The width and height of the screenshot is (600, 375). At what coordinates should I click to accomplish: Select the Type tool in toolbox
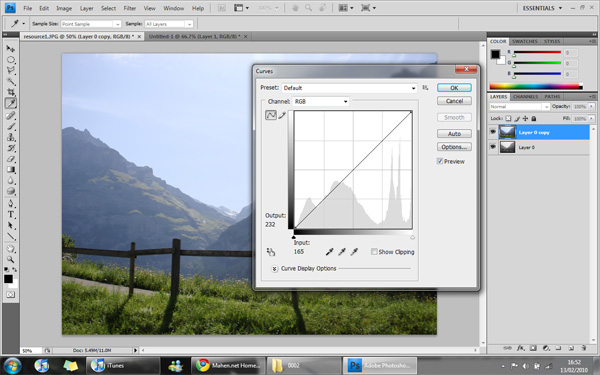click(11, 214)
